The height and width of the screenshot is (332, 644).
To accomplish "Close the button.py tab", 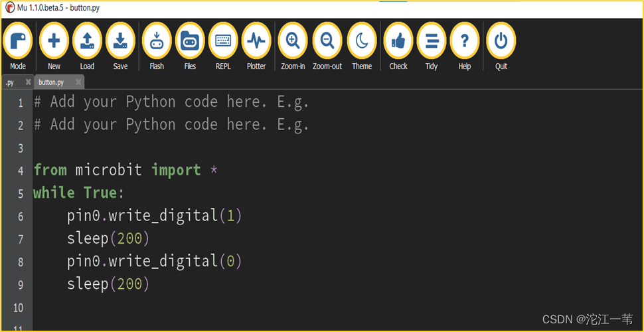I will 78,82.
